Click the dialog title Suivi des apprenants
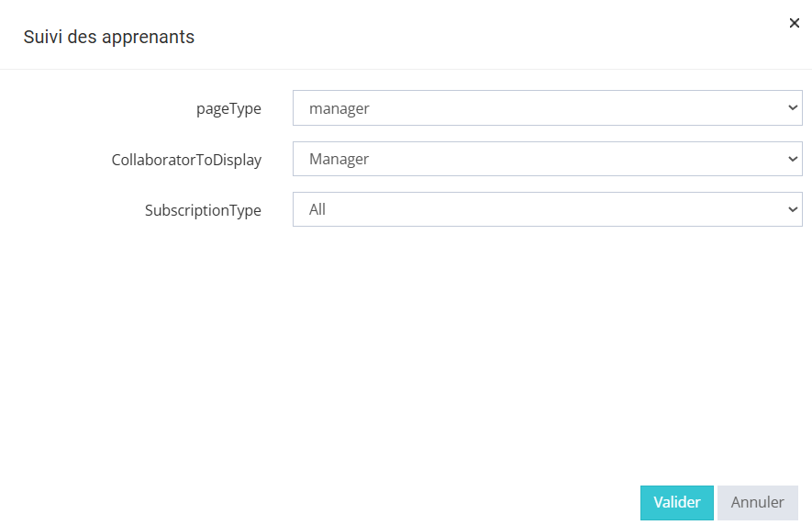This screenshot has height=525, width=812. tap(108, 37)
